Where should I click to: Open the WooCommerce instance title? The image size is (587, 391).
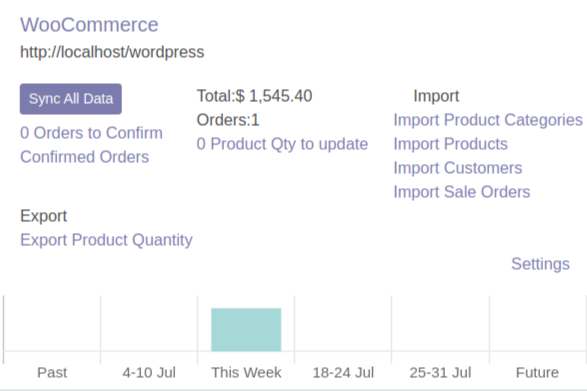pos(89,25)
